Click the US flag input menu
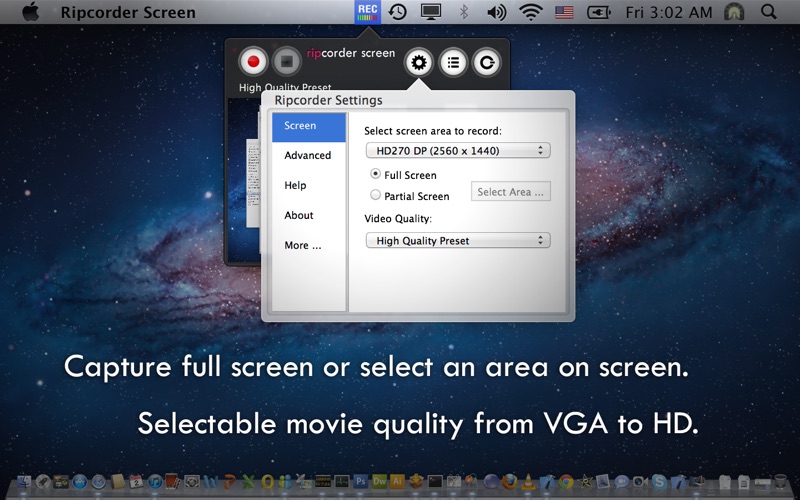The image size is (800, 500). [x=564, y=12]
